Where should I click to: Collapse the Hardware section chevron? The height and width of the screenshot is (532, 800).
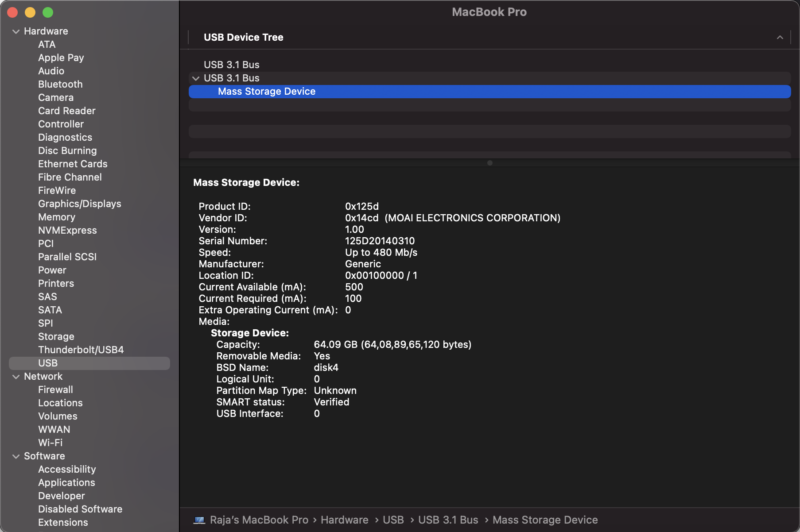coord(16,31)
